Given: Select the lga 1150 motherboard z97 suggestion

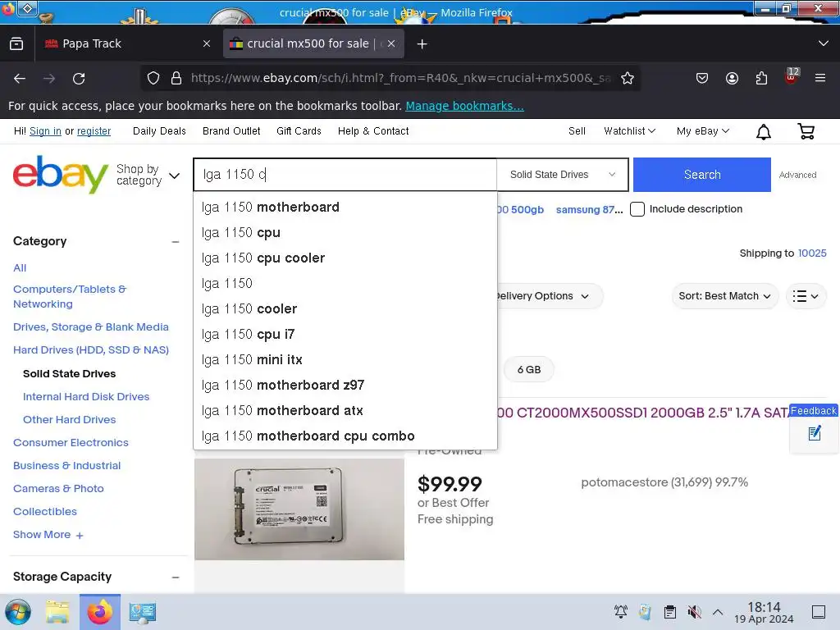Looking at the screenshot, I should (345, 386).
